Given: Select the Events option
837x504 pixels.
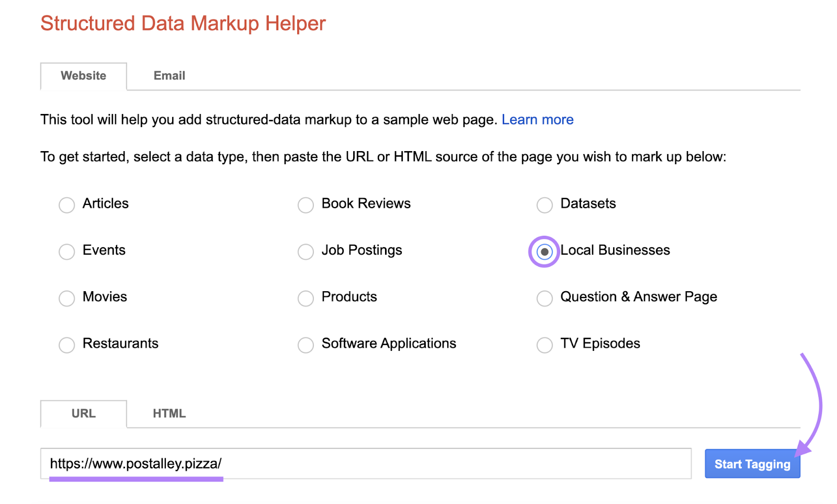Looking at the screenshot, I should coord(66,251).
